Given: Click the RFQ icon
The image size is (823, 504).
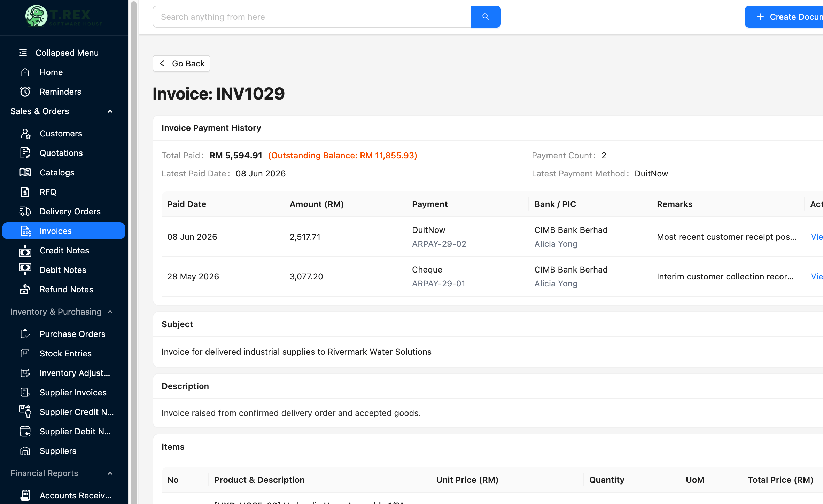Looking at the screenshot, I should click(x=25, y=192).
